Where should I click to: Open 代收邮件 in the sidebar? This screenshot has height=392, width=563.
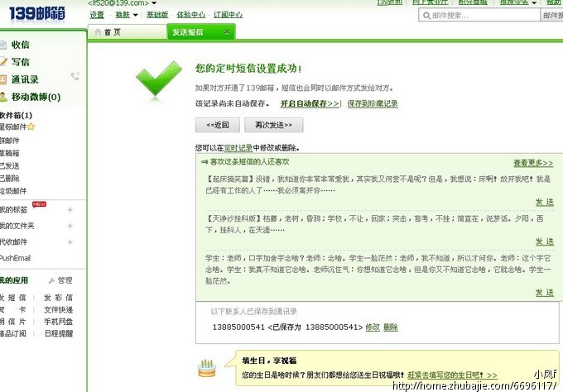13,242
